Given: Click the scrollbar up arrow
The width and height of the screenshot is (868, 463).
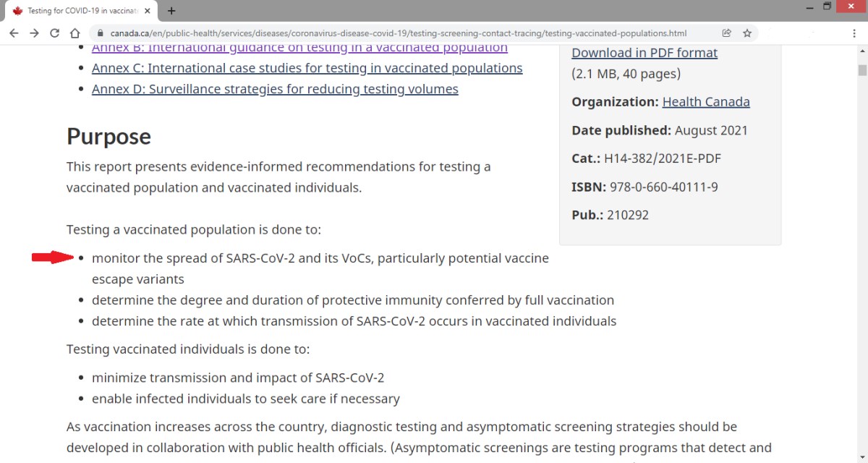Looking at the screenshot, I should tap(862, 51).
